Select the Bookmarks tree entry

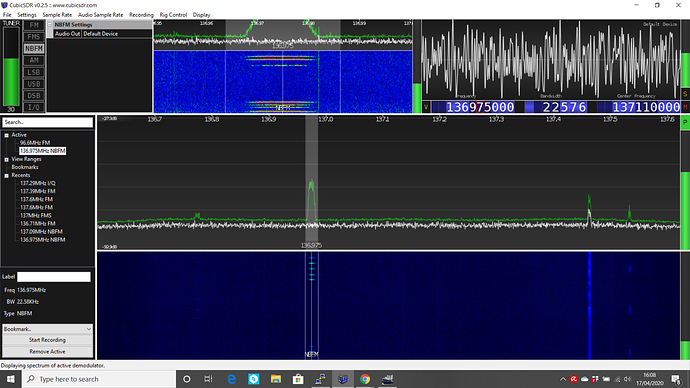25,167
